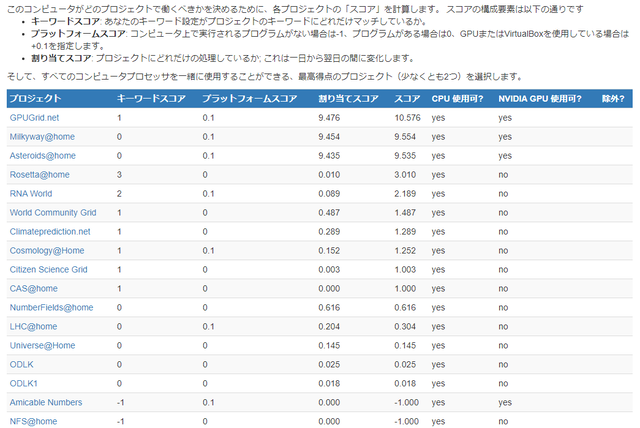Open the Citizen Science Grid link
The image size is (640, 428).
tap(49, 270)
